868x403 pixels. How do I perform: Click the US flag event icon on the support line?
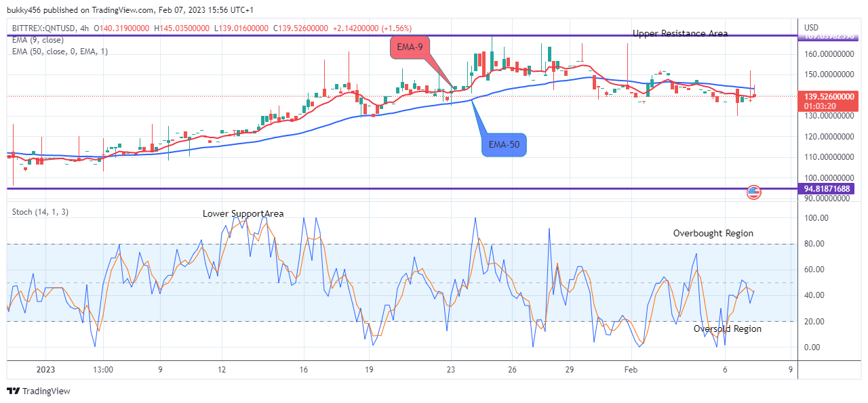click(753, 192)
